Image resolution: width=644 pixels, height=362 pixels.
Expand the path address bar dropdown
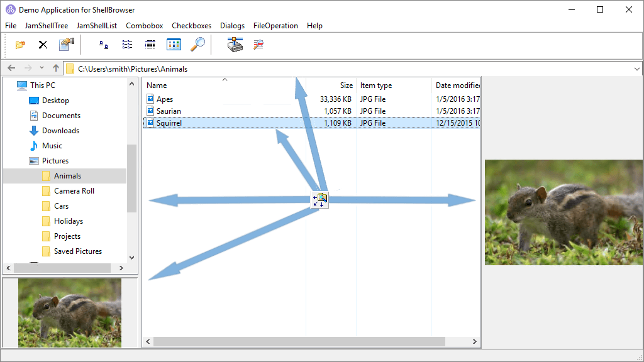(x=637, y=69)
